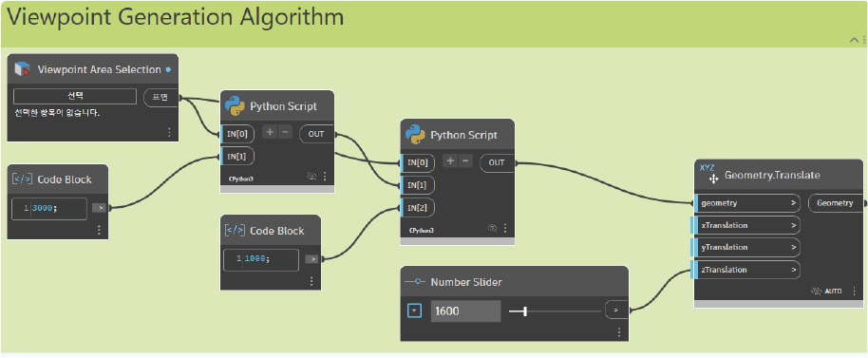Expand the Number Slider settings dropdown arrow
The height and width of the screenshot is (358, 868).
[x=415, y=311]
